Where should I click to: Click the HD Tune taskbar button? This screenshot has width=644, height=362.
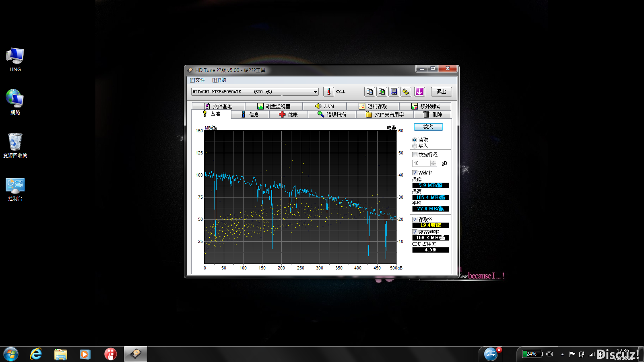pyautogui.click(x=136, y=354)
